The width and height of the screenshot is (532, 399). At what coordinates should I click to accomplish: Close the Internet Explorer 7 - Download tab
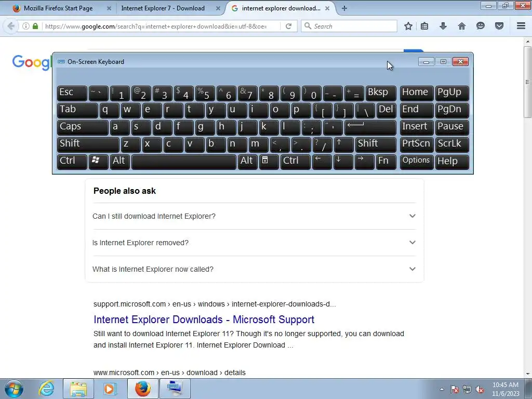click(x=218, y=8)
